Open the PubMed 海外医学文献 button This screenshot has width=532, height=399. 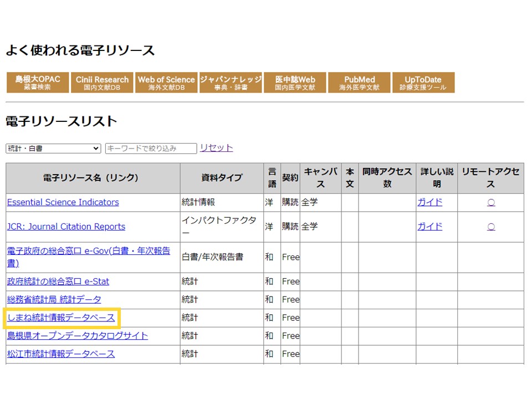359,83
